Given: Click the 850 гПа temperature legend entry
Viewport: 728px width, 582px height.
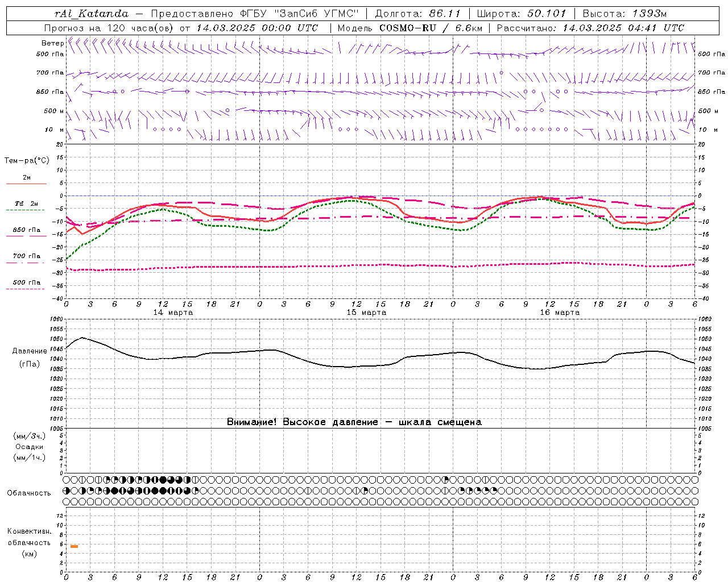Looking at the screenshot, I should click(x=26, y=230).
